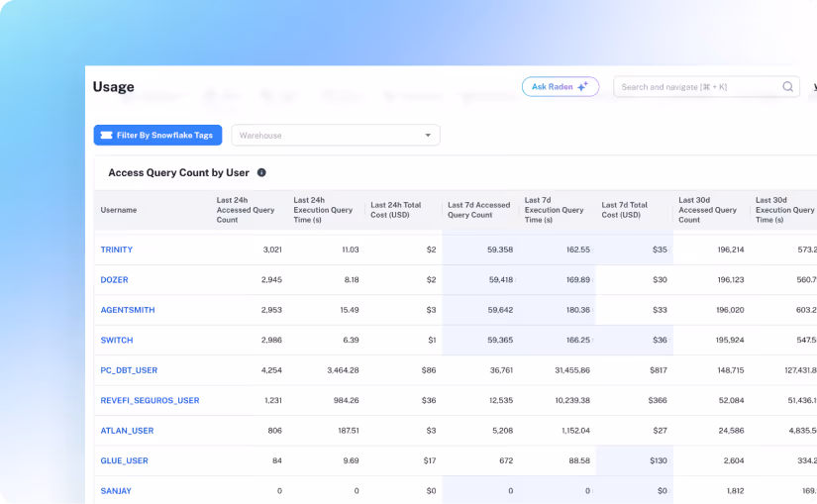817x504 pixels.
Task: Open the SWITCH user link
Action: 117,341
